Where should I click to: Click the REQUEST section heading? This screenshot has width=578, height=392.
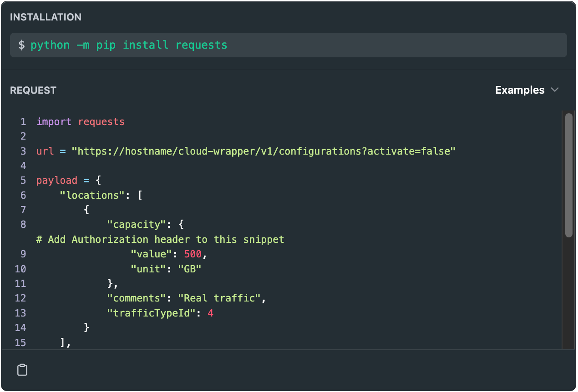click(x=33, y=90)
